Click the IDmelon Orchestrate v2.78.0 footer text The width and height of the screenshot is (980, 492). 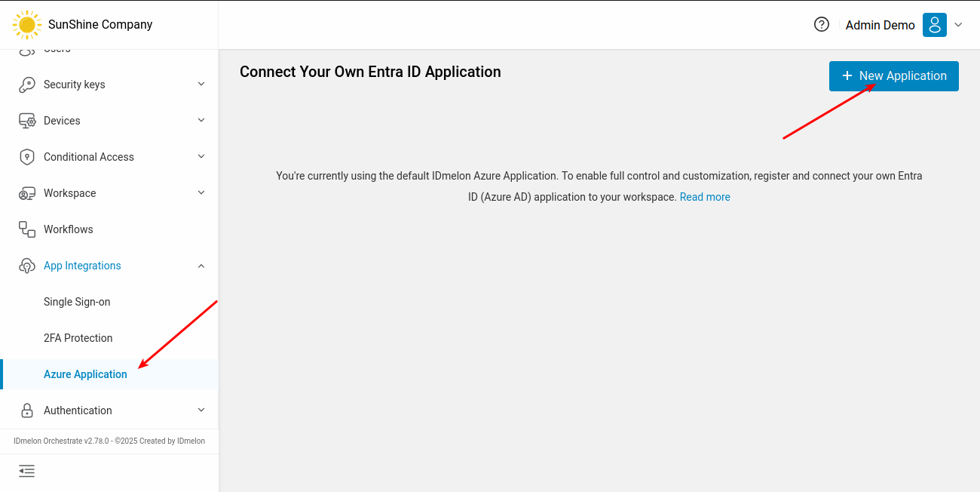[109, 441]
